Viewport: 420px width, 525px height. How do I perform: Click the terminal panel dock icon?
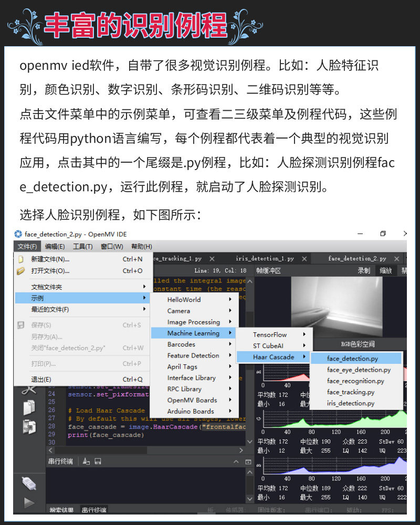248,461
